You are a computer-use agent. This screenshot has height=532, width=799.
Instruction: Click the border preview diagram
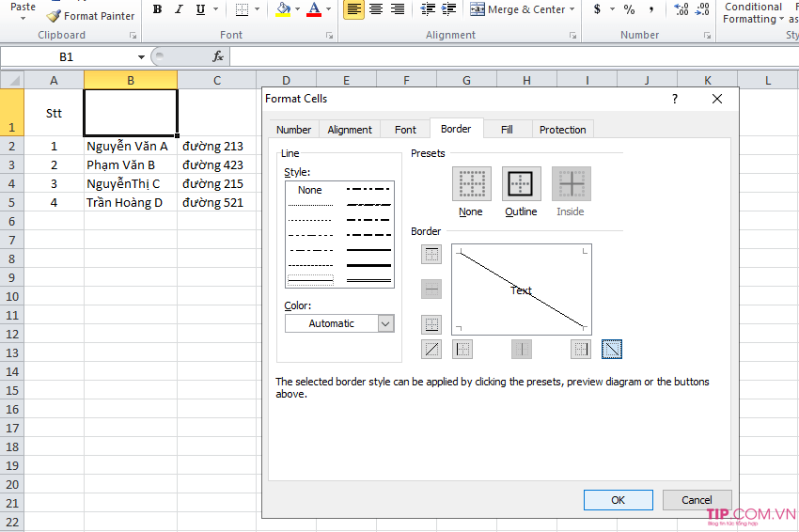pos(522,289)
